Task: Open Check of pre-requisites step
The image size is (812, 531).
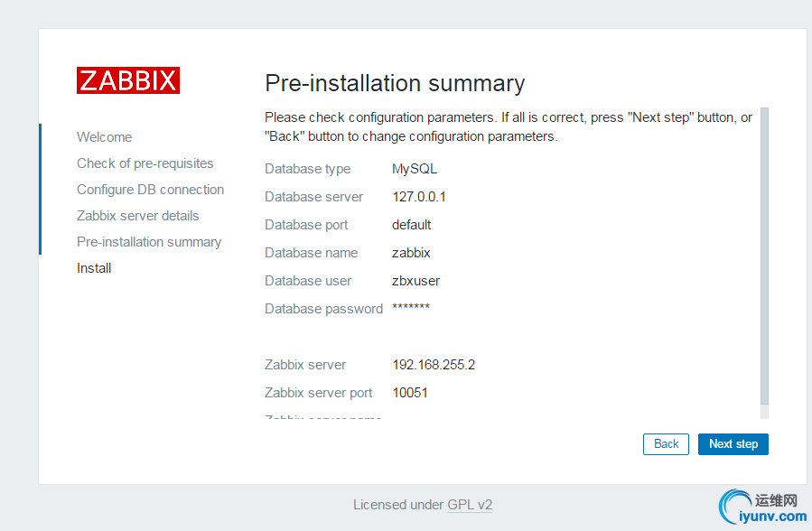Action: [x=145, y=163]
